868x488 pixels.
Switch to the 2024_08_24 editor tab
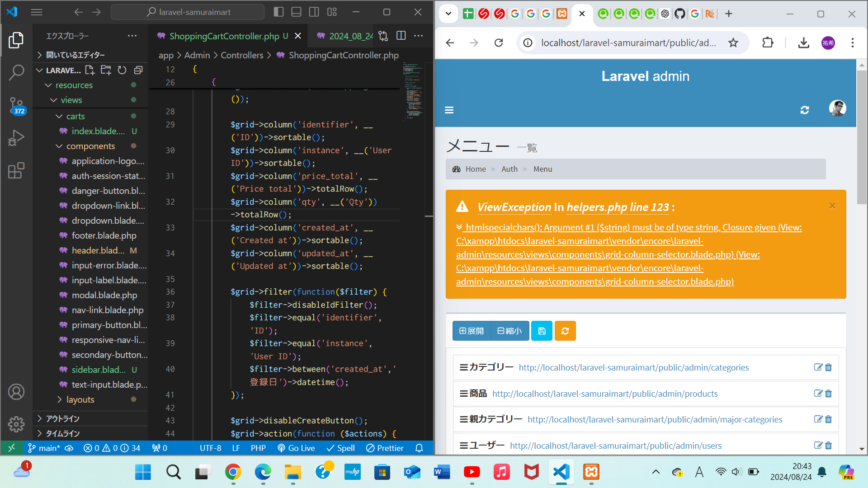(x=345, y=36)
